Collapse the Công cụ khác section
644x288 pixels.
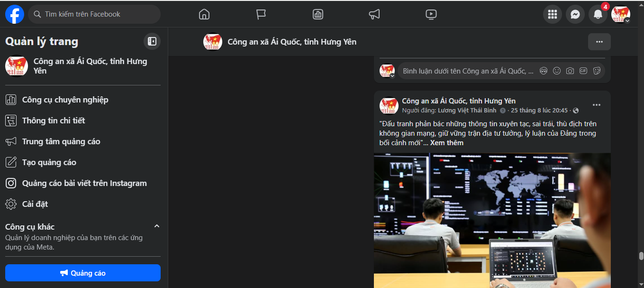(x=157, y=226)
